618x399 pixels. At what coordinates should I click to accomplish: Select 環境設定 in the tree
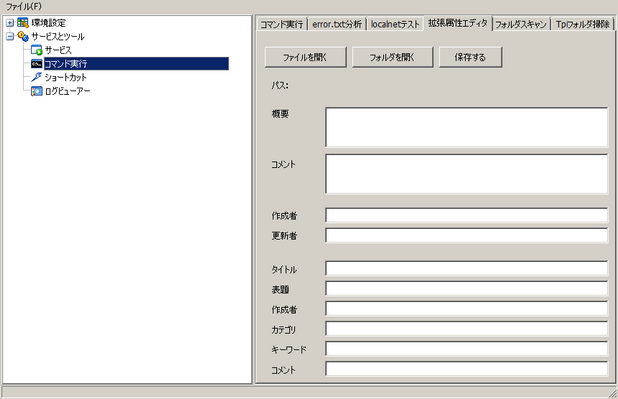tap(48, 23)
